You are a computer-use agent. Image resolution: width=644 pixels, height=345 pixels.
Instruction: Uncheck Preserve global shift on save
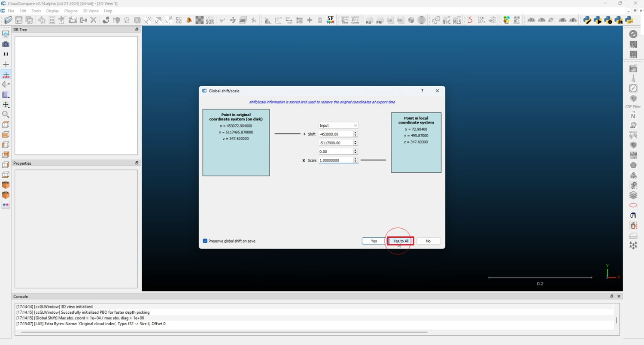coord(205,241)
